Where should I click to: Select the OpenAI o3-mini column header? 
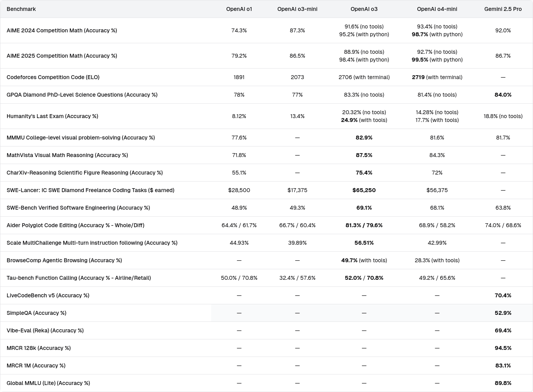click(297, 9)
